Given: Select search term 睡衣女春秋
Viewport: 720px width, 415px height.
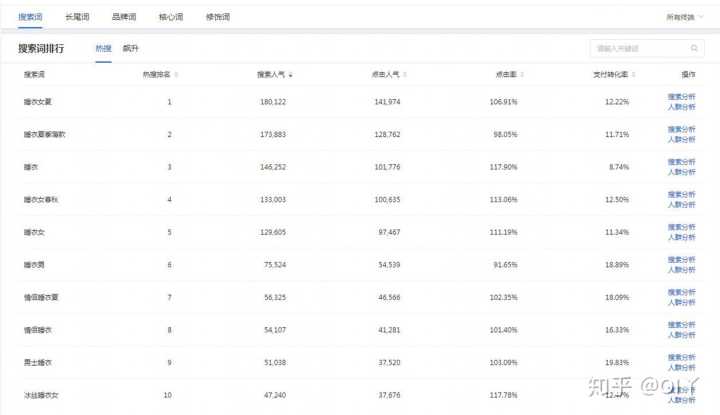Looking at the screenshot, I should [x=41, y=200].
